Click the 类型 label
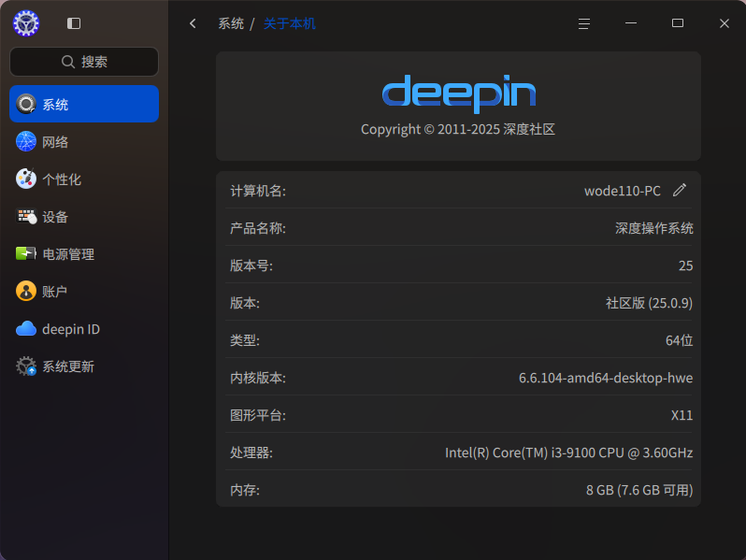 coord(245,340)
